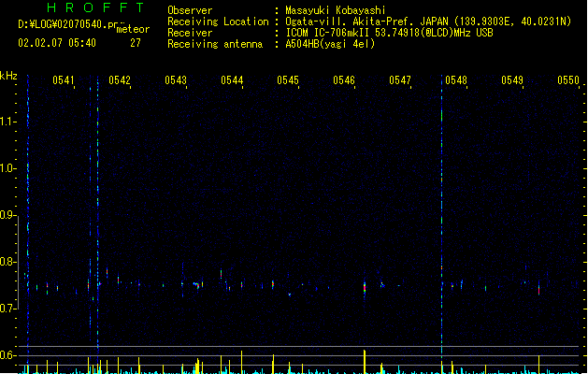Click the Receiver value ICOM IC-706mkII
Screen dimensions: 588x374
coord(328,33)
